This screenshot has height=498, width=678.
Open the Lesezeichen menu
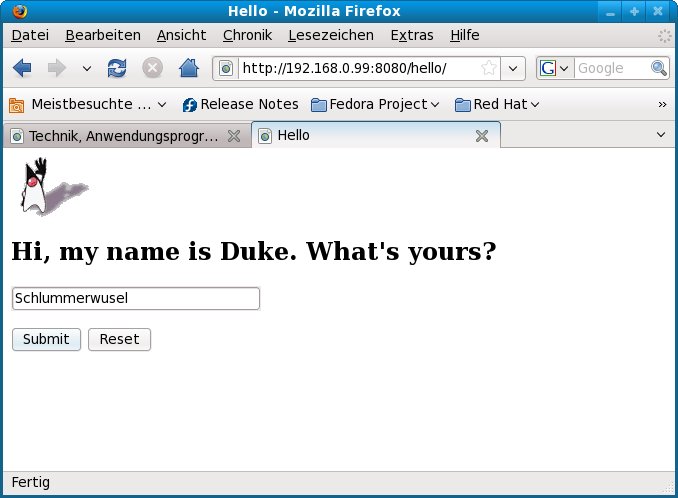coord(330,35)
